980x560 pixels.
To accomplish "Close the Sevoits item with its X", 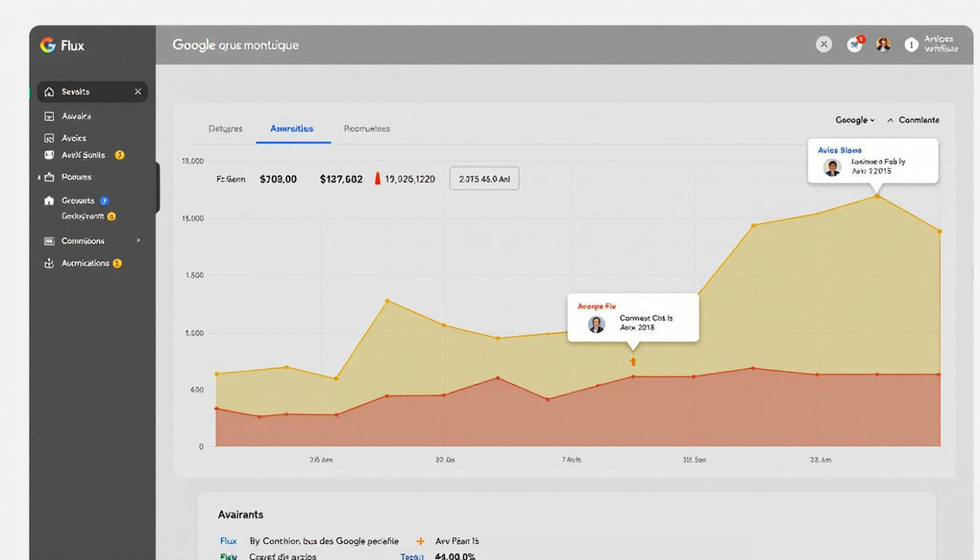I will tap(138, 92).
